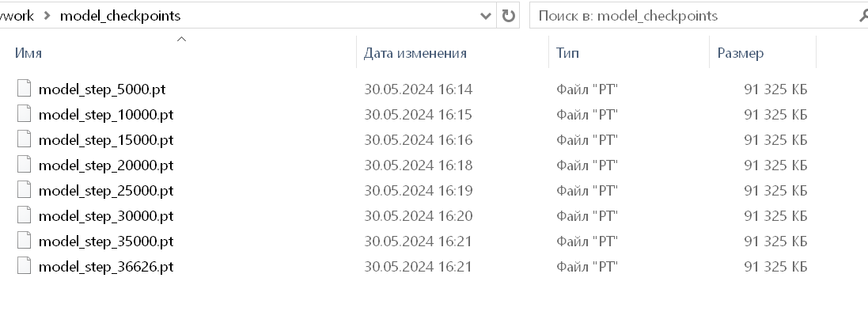The image size is (868, 327).
Task: Refresh the model_checkpoints folder view
Action: tap(508, 16)
